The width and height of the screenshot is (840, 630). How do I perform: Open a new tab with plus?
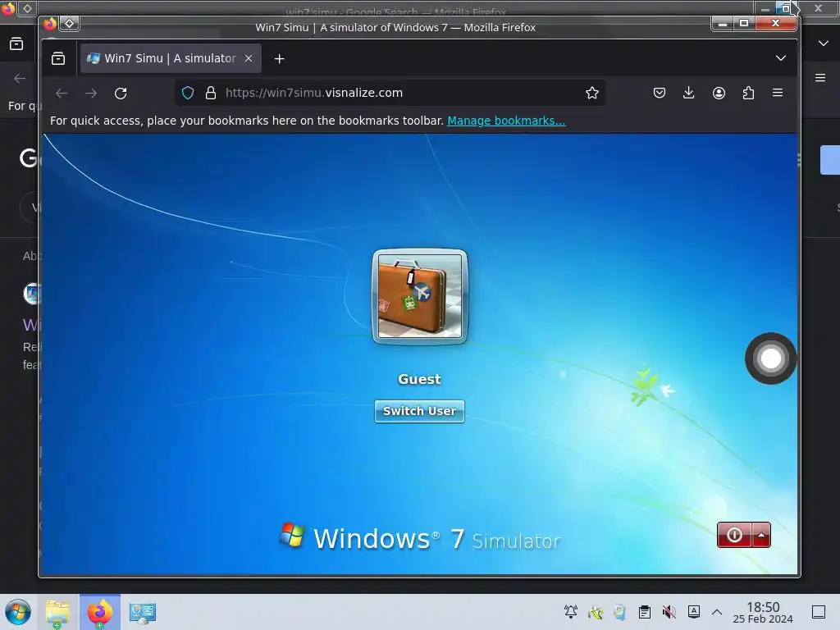coord(279,58)
